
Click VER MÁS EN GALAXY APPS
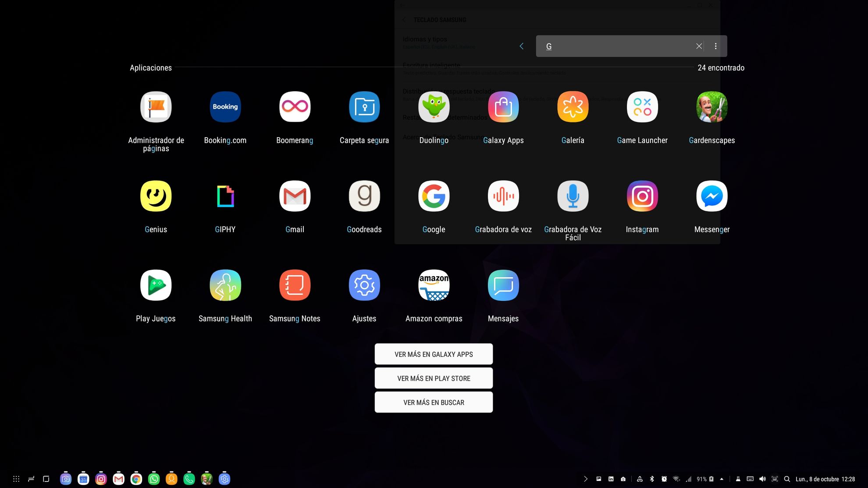[x=434, y=354]
